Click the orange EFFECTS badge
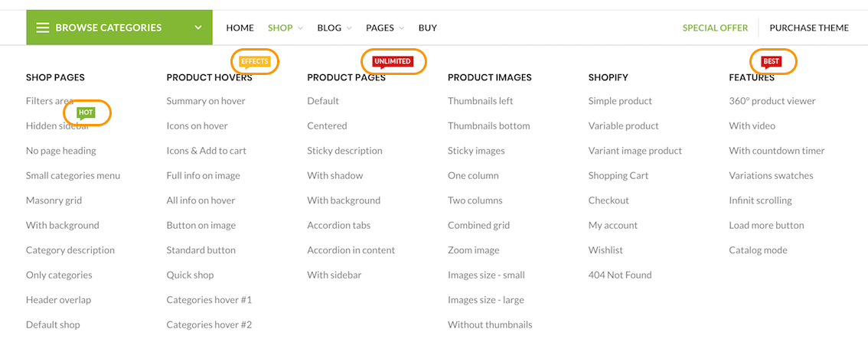The image size is (868, 355). tap(255, 61)
